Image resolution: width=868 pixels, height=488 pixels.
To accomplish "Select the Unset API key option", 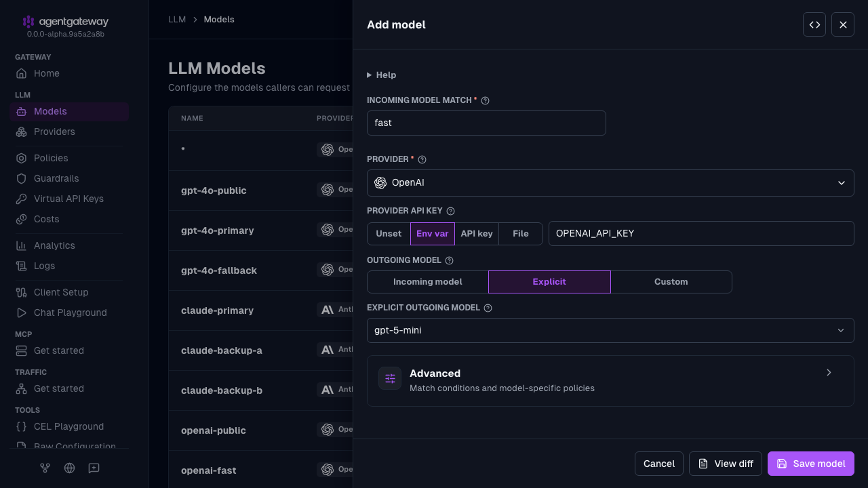I will (x=389, y=234).
